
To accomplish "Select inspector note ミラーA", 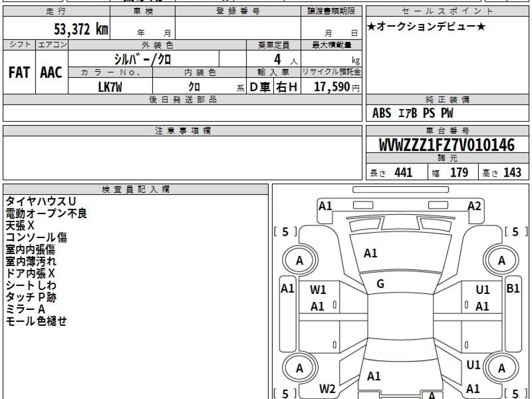I will (25, 309).
